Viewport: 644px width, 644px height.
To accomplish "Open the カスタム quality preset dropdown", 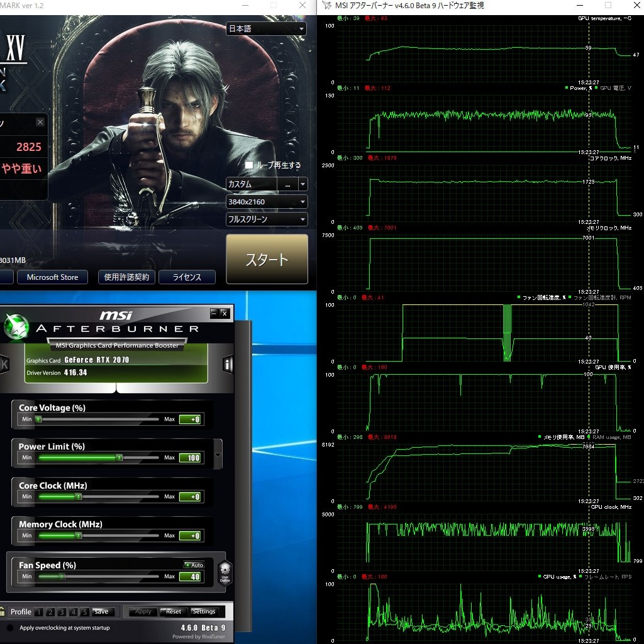I will 303,184.
